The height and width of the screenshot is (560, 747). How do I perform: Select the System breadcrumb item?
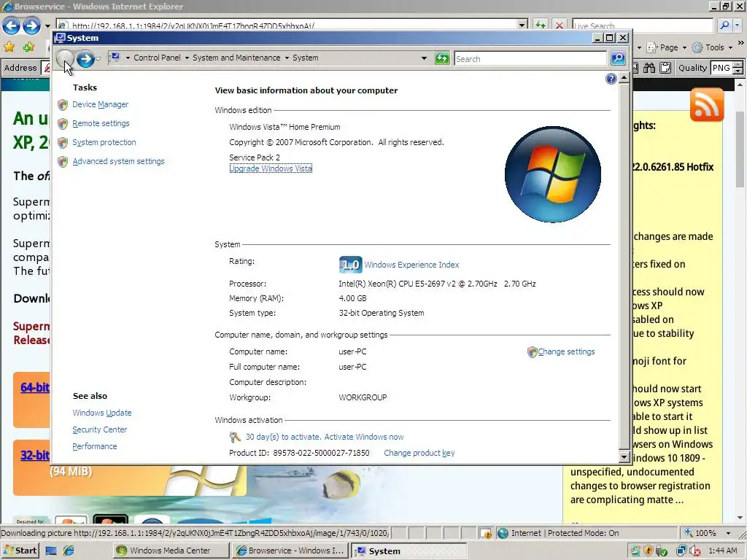click(306, 58)
